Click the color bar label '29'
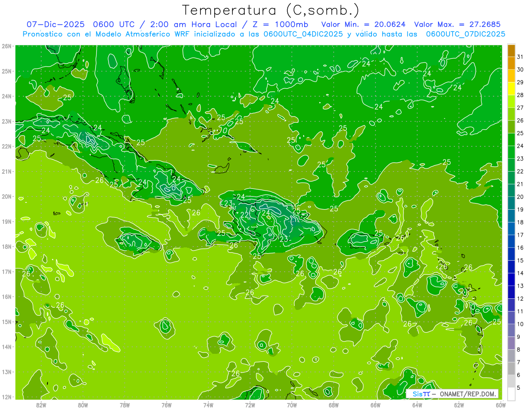The height and width of the screenshot is (411, 532). coord(520,82)
